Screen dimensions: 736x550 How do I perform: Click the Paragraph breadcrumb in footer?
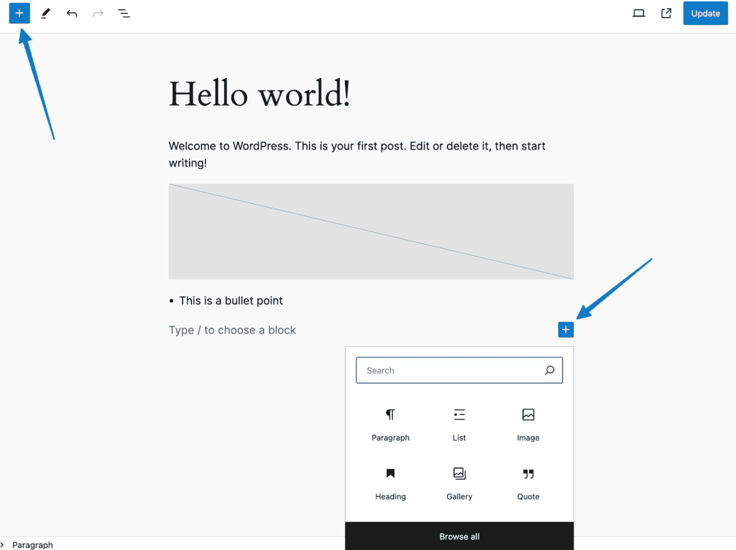[x=32, y=545]
